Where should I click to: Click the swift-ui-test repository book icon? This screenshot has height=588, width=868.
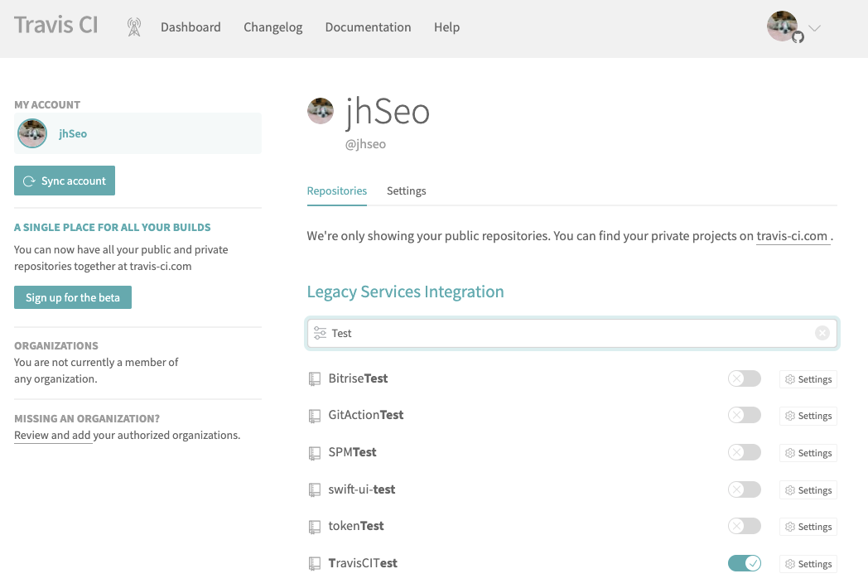coord(315,490)
